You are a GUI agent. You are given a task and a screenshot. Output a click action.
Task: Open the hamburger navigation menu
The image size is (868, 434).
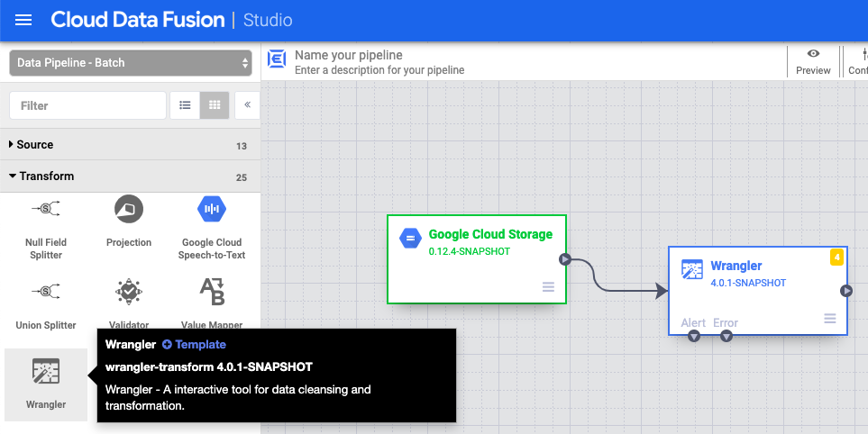[23, 20]
